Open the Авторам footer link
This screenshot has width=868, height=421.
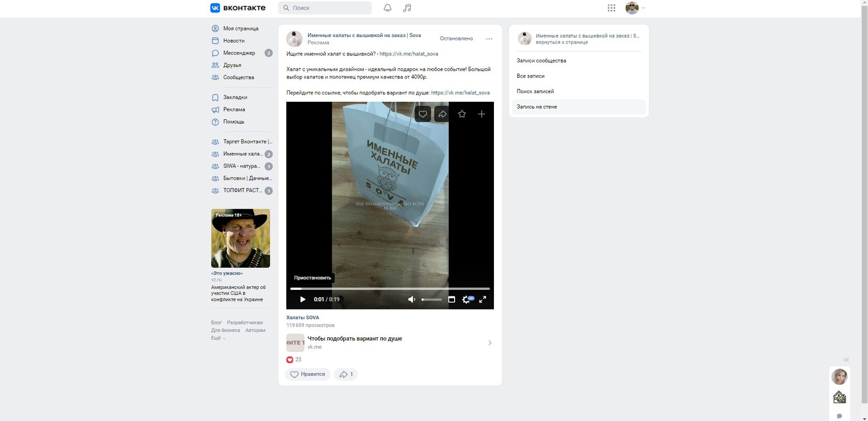coord(255,330)
